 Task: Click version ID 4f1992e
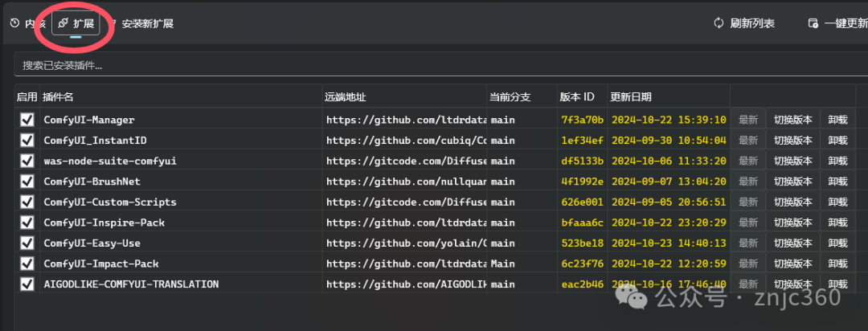[583, 181]
